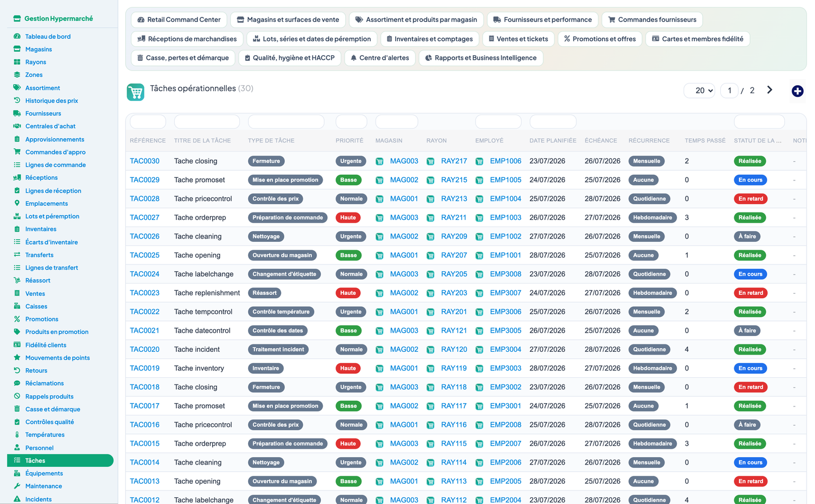Open Qualité, hygiène et HACCP tab
The image size is (815, 504).
point(290,58)
